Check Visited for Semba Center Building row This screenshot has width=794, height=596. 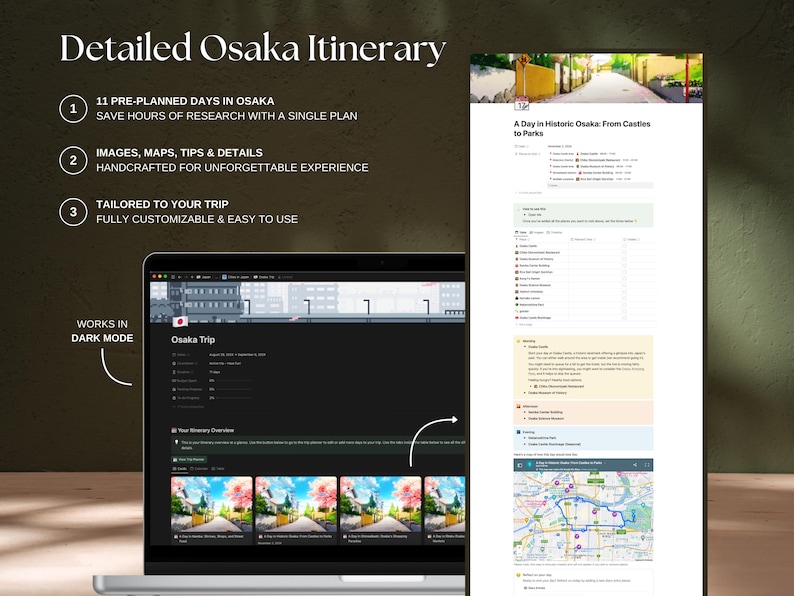(624, 265)
